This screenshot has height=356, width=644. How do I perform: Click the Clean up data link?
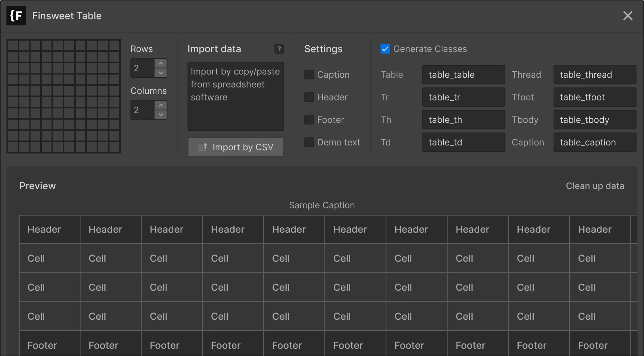pyautogui.click(x=595, y=186)
